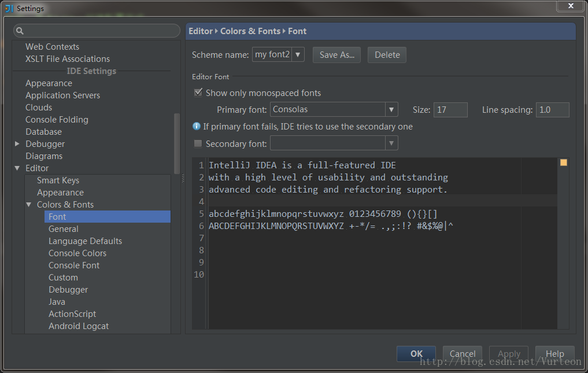The width and height of the screenshot is (588, 373).
Task: Select Android Logcat item
Action: click(79, 326)
